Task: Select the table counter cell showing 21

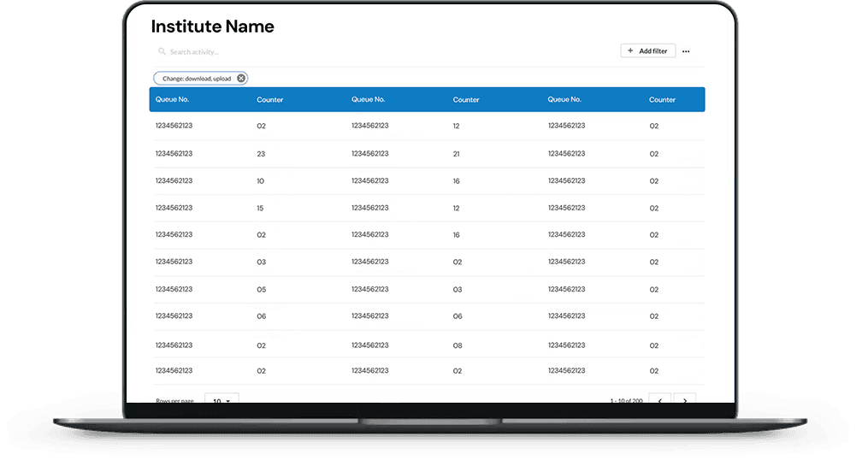Action: [456, 154]
